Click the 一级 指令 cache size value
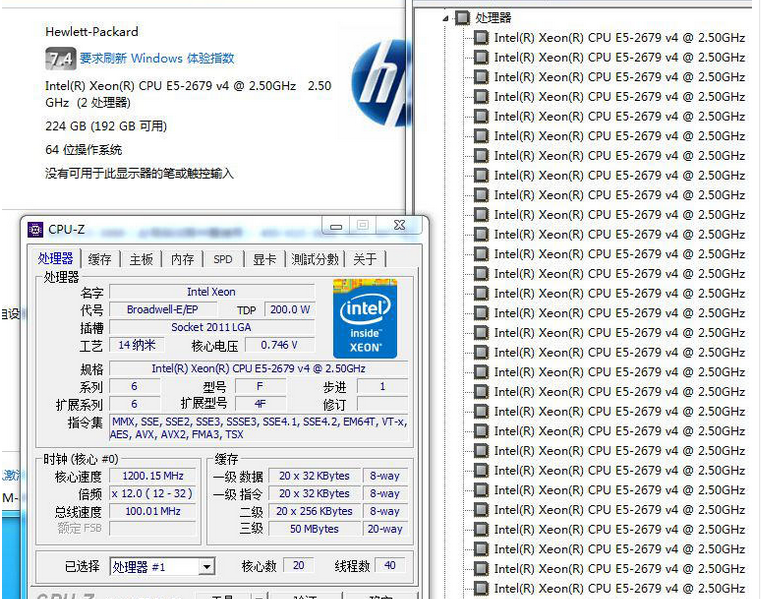The image size is (761, 599). tap(314, 493)
